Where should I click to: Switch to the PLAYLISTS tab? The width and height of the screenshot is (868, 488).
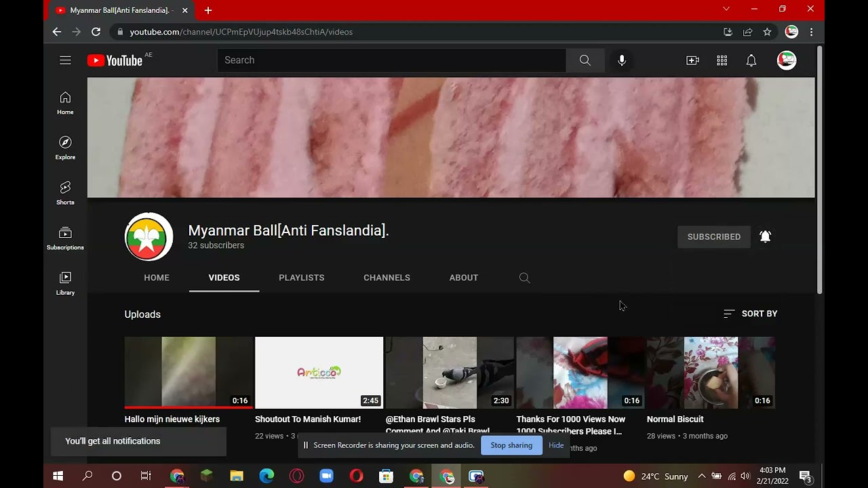302,278
